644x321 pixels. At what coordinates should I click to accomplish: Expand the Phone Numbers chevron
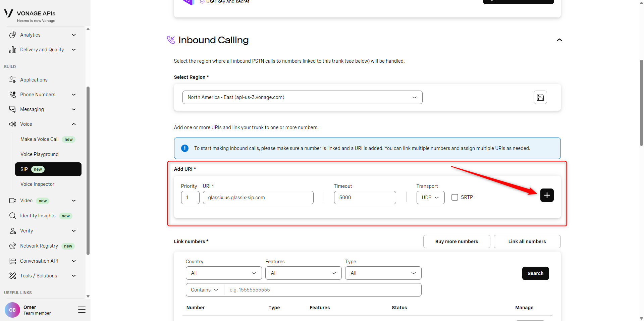(x=74, y=95)
